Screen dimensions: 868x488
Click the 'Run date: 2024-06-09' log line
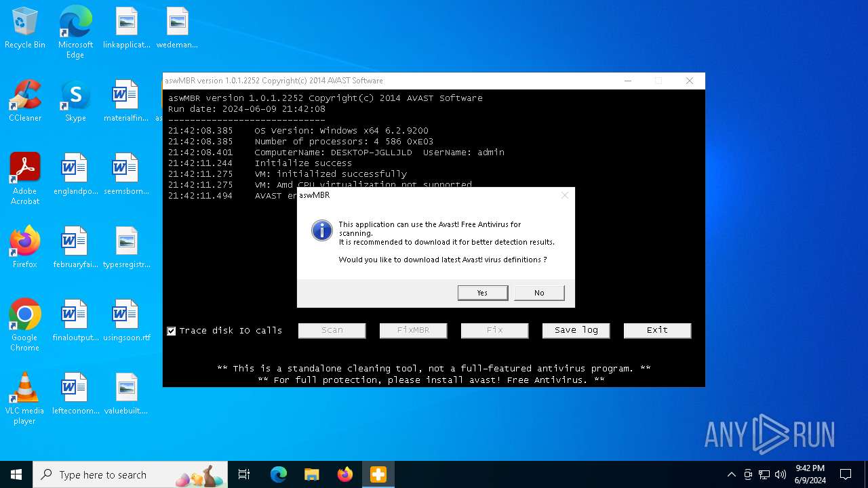247,108
